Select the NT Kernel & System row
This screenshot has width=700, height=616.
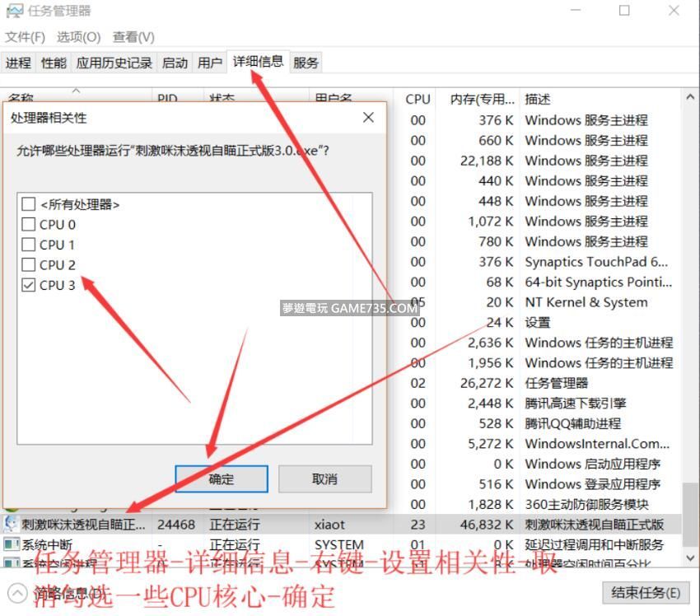[586, 302]
